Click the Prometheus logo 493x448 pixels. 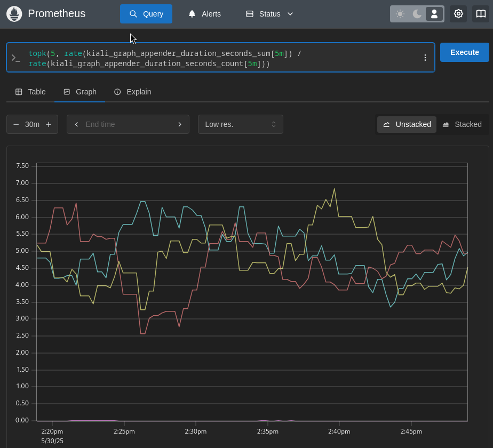click(14, 14)
